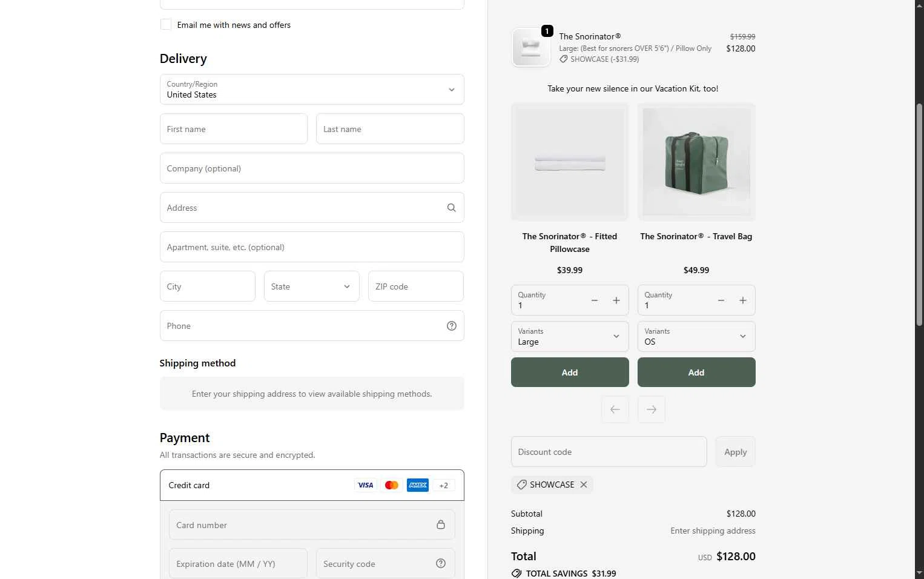
Task: Check the Email me with news and offers box
Action: (x=166, y=25)
